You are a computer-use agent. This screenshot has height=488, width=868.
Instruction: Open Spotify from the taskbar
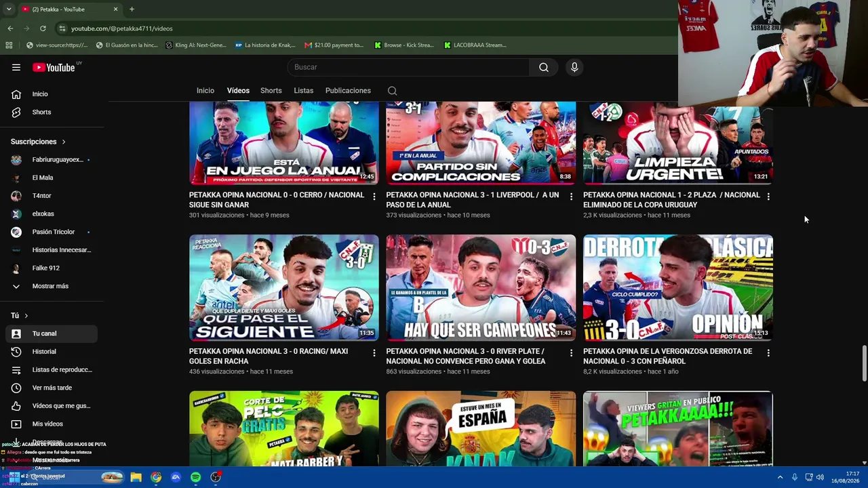point(195,477)
